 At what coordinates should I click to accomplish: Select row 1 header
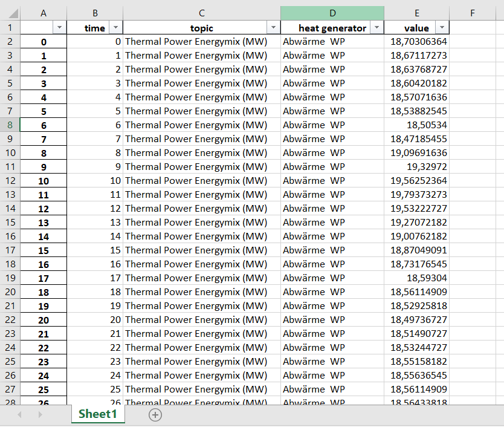[x=10, y=28]
